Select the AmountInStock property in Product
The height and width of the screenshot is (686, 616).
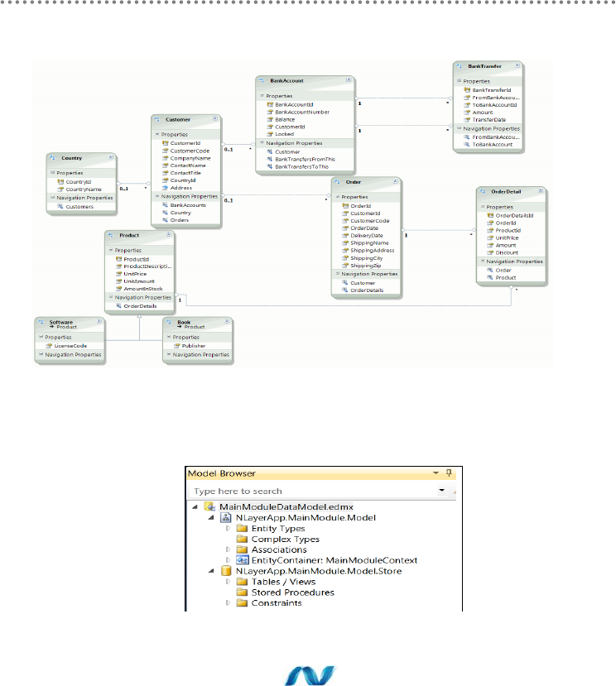click(143, 289)
